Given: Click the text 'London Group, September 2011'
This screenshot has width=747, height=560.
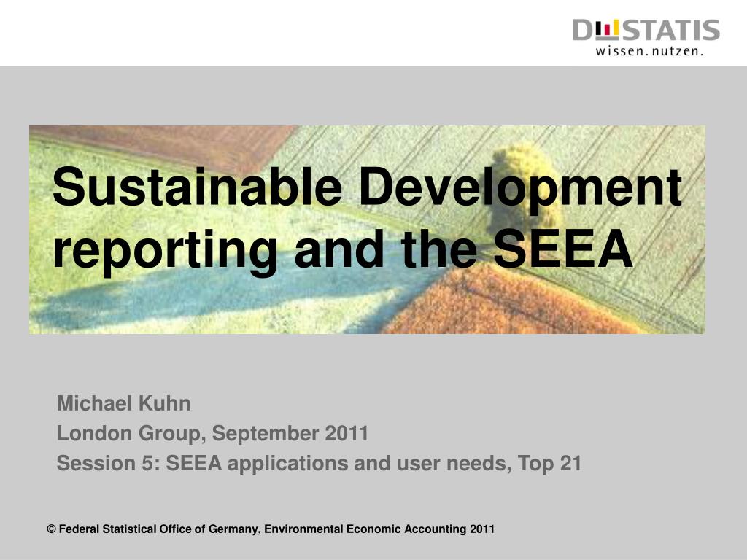Looking at the screenshot, I should click(212, 433).
